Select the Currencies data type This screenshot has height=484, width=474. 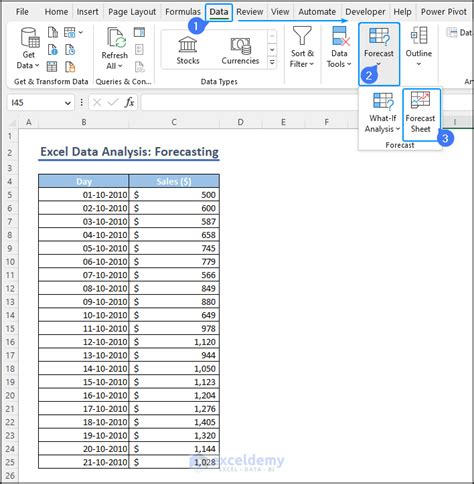tap(240, 50)
